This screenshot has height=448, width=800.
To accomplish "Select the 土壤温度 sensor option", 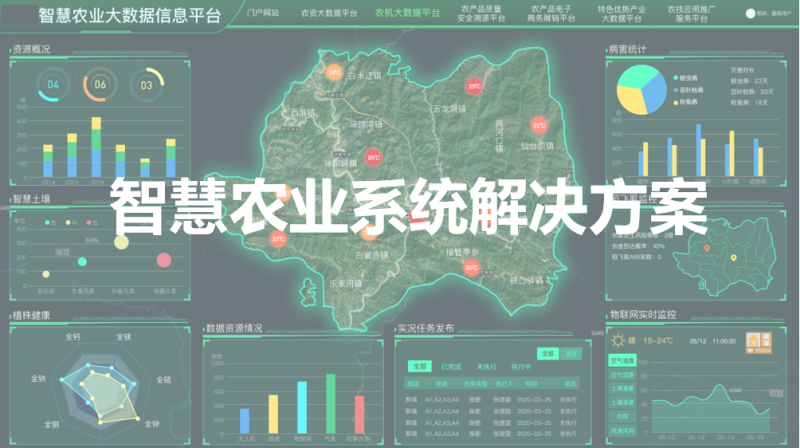I will coord(622,388).
